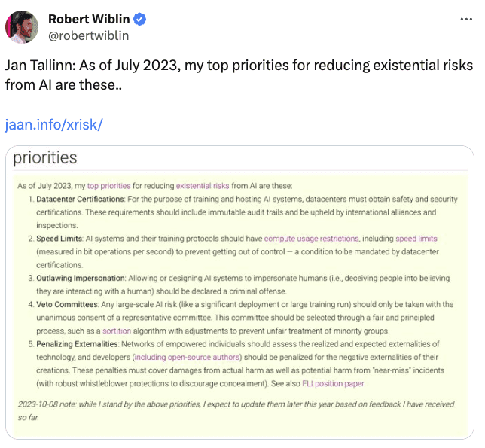Open the 'compute usage restrictions' link
The height and width of the screenshot is (448, 485).
311,239
